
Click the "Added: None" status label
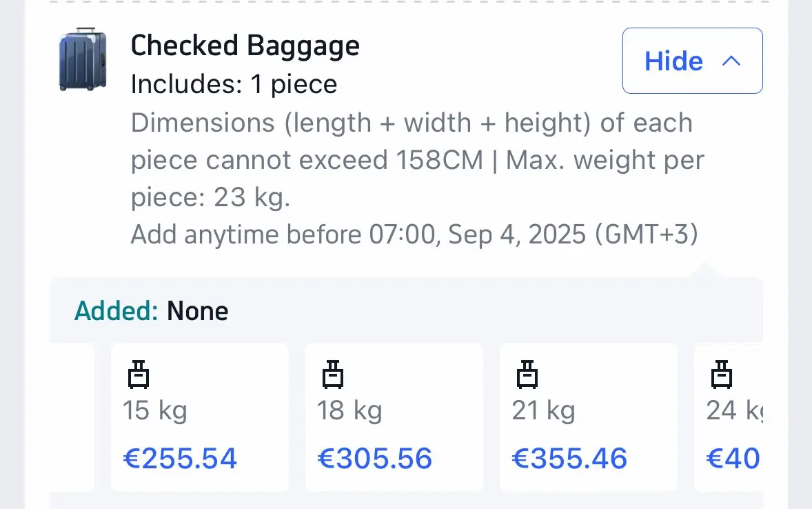(x=151, y=311)
